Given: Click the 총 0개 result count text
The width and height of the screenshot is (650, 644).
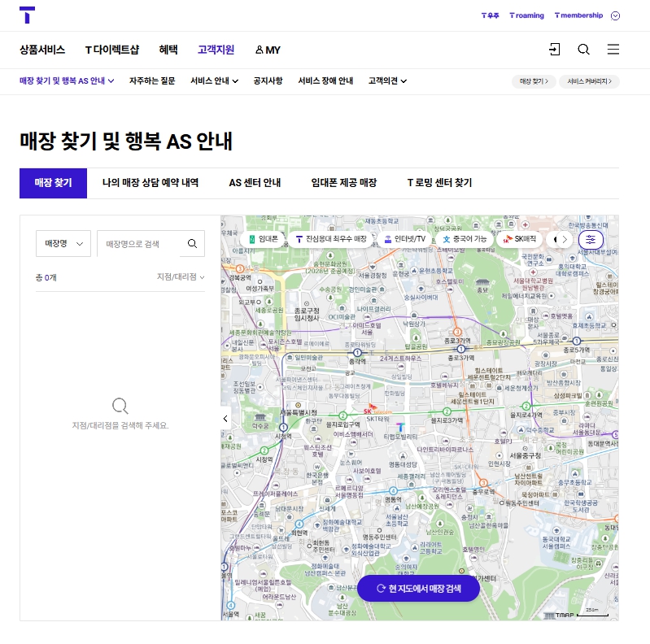Looking at the screenshot, I should tap(46, 277).
